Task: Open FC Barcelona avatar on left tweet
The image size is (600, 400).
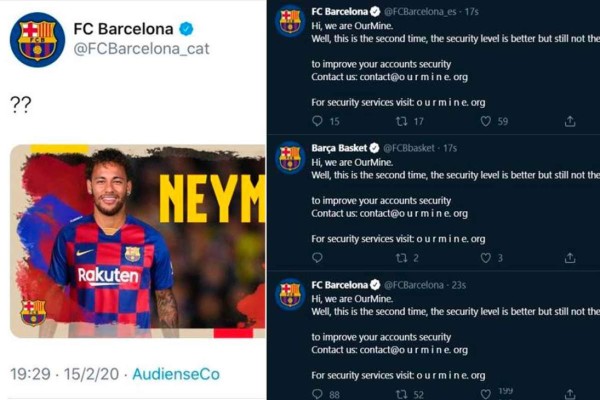Action: (x=37, y=39)
